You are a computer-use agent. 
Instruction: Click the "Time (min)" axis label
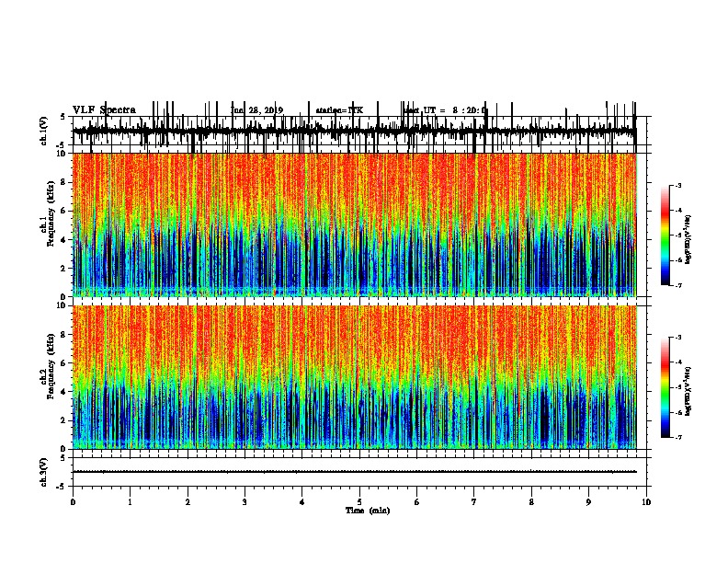(x=368, y=511)
